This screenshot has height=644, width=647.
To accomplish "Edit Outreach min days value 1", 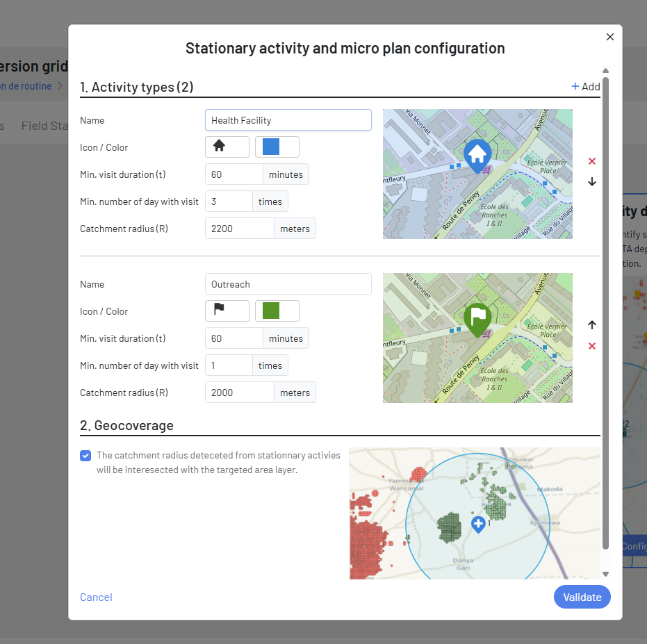I will pyautogui.click(x=229, y=365).
